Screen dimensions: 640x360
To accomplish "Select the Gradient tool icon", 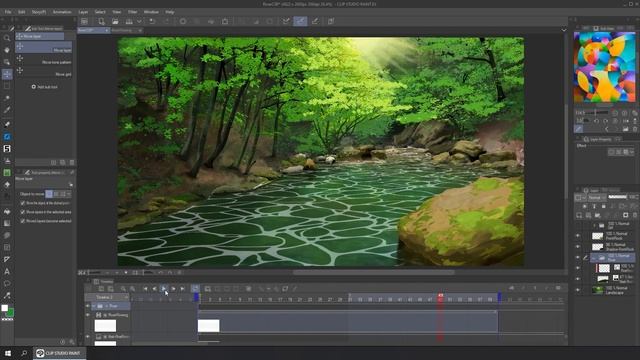I will [7, 223].
